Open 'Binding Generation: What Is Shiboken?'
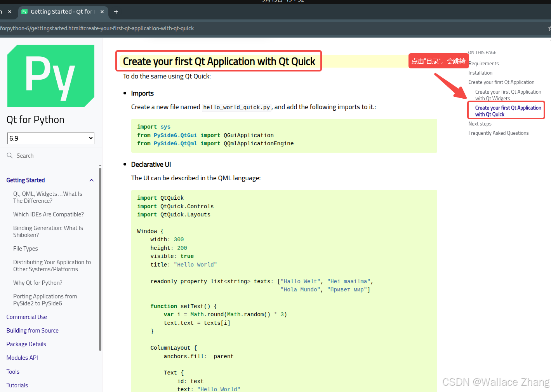 48,232
